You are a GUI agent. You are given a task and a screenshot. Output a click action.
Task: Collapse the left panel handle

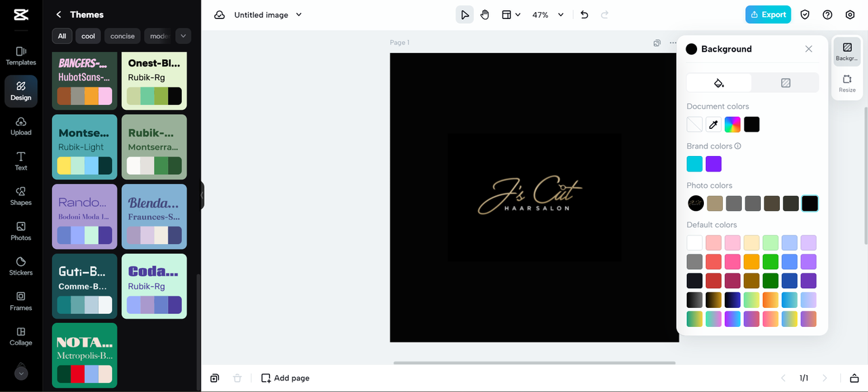click(202, 195)
